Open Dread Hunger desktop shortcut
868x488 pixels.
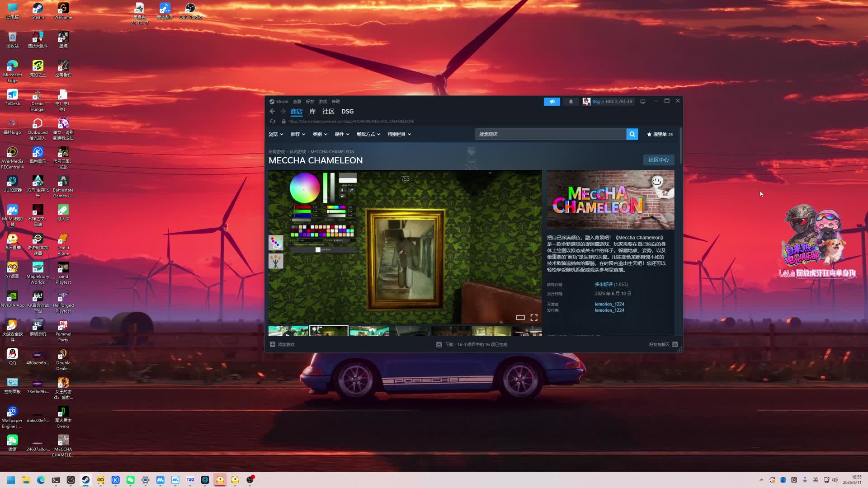38,100
